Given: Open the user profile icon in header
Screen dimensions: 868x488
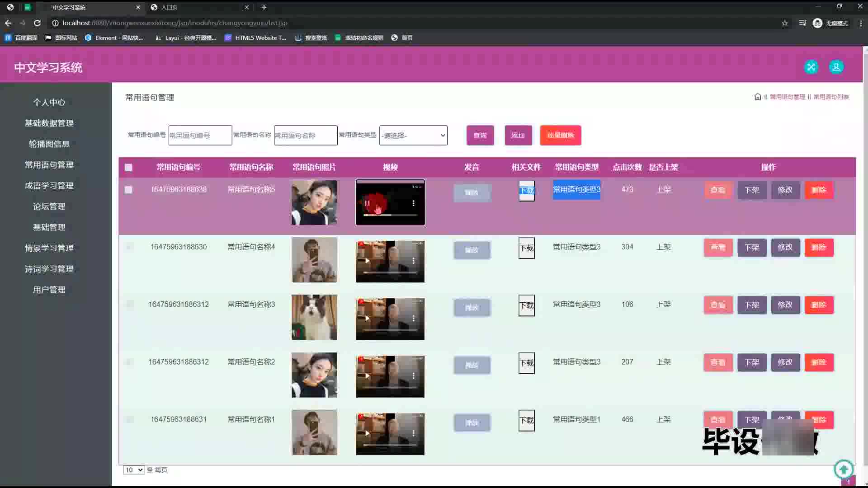Looking at the screenshot, I should click(x=836, y=67).
